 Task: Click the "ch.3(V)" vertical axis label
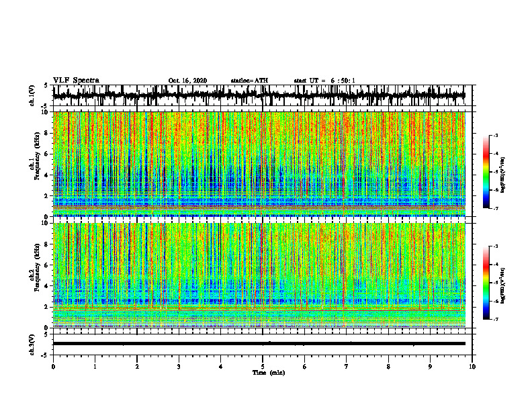[x=32, y=345]
